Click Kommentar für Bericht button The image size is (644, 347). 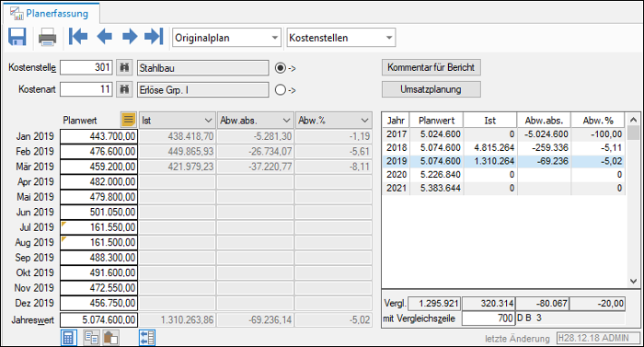click(x=431, y=67)
